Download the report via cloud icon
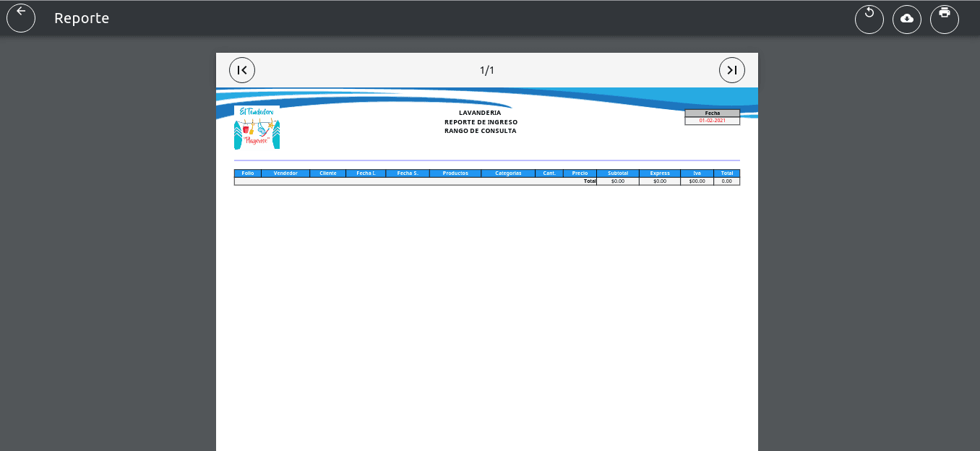The height and width of the screenshot is (451, 980). 907,19
